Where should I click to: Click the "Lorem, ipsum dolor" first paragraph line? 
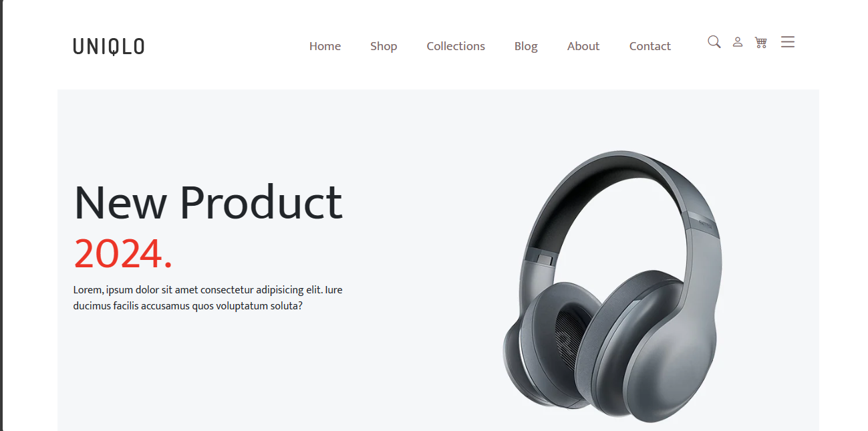(208, 290)
